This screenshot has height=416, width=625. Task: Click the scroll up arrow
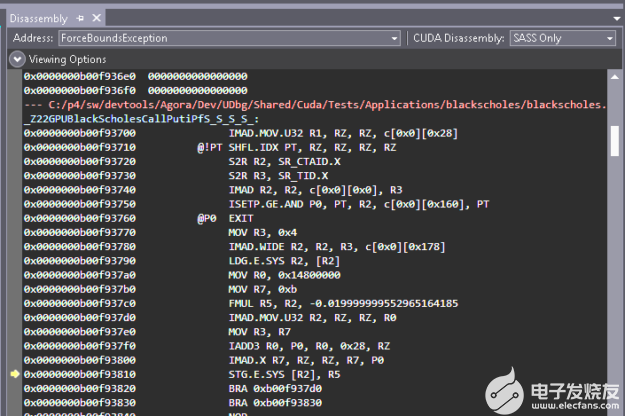coord(615,77)
